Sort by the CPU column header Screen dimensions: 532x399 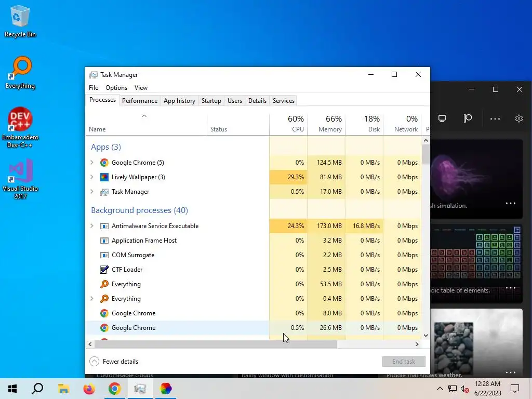pos(288,124)
